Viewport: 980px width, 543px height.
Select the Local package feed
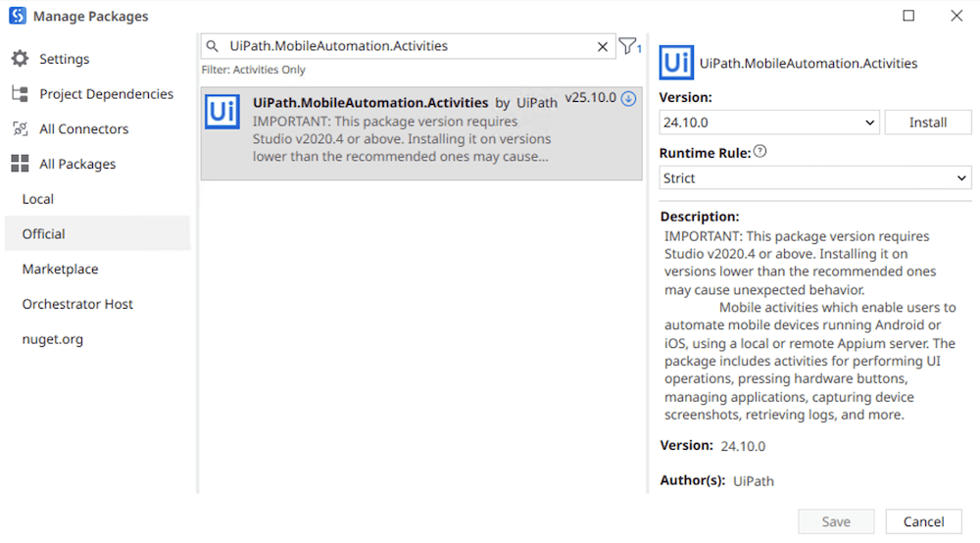coord(97,199)
